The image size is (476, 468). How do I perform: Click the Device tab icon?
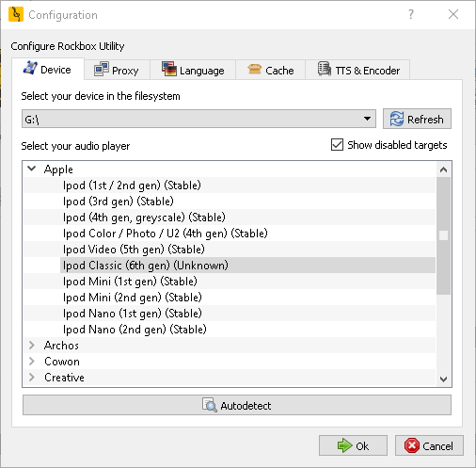pos(30,68)
